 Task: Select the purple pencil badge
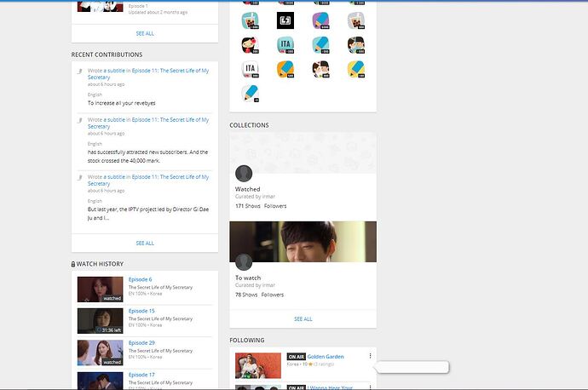(x=320, y=20)
